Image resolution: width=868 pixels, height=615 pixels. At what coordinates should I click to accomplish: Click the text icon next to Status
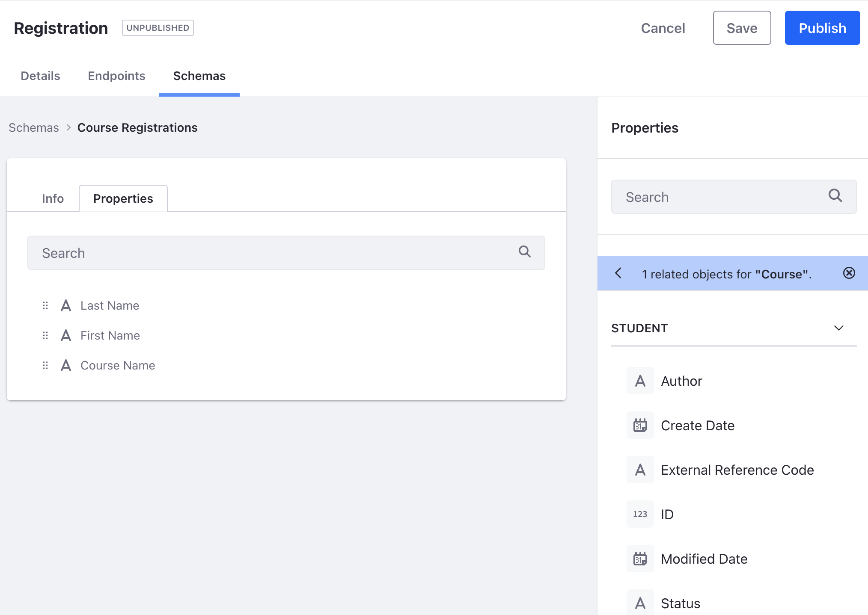640,603
